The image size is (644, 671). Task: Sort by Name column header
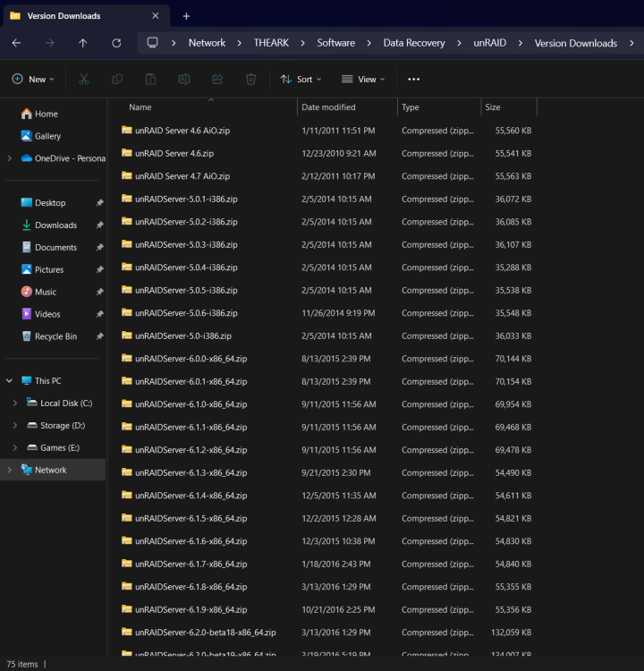140,107
